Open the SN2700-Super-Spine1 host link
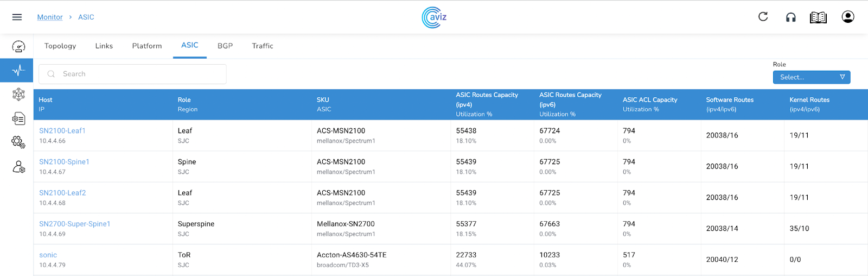The image size is (868, 276). 75,224
